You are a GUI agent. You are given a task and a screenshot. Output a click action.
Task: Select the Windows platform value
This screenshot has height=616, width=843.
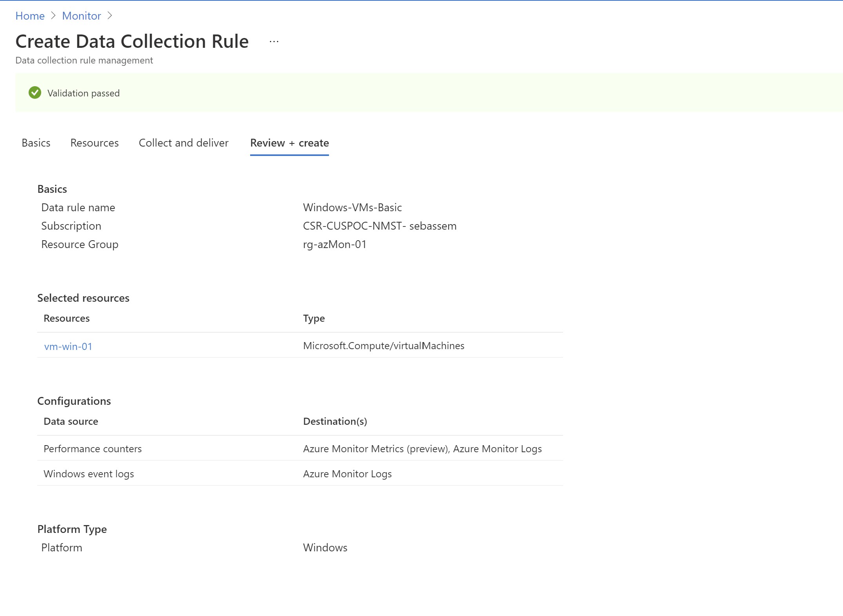(x=325, y=548)
